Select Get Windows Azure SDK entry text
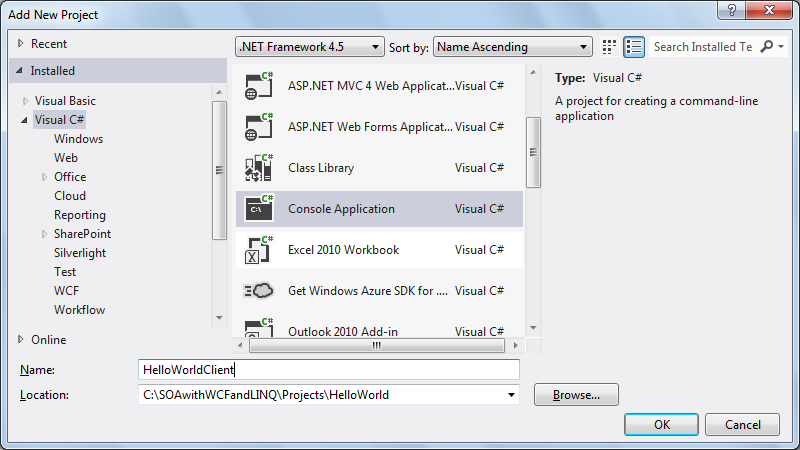The image size is (800, 450). (x=368, y=291)
